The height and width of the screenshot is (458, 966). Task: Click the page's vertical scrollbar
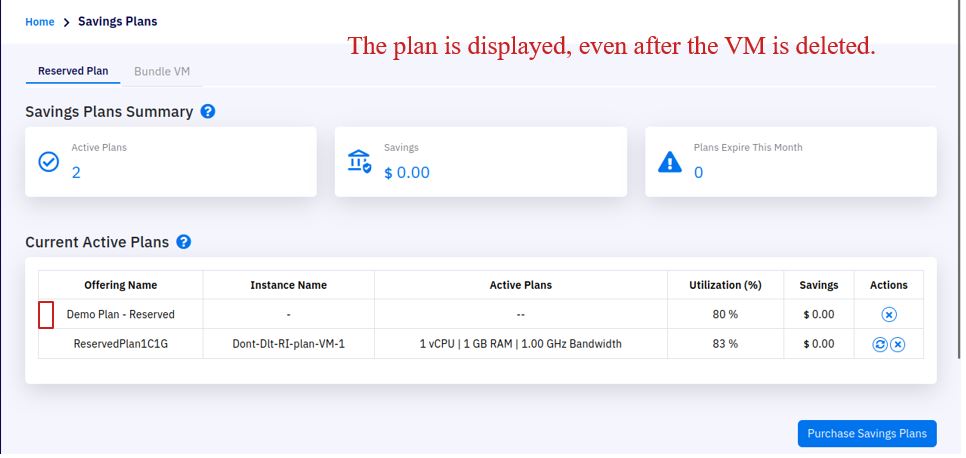pyautogui.click(x=960, y=179)
